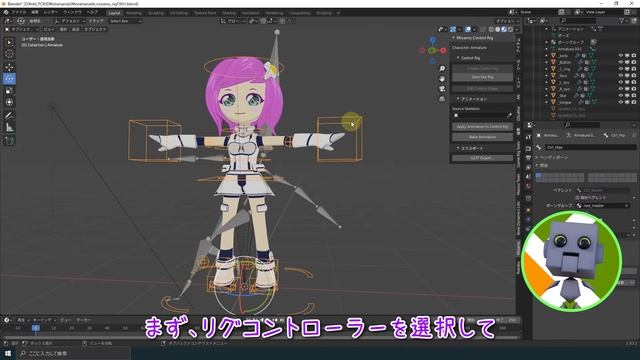Select the Rotate tool in left toolbar
Image resolution: width=640 pixels, height=360 pixels.
point(9,79)
